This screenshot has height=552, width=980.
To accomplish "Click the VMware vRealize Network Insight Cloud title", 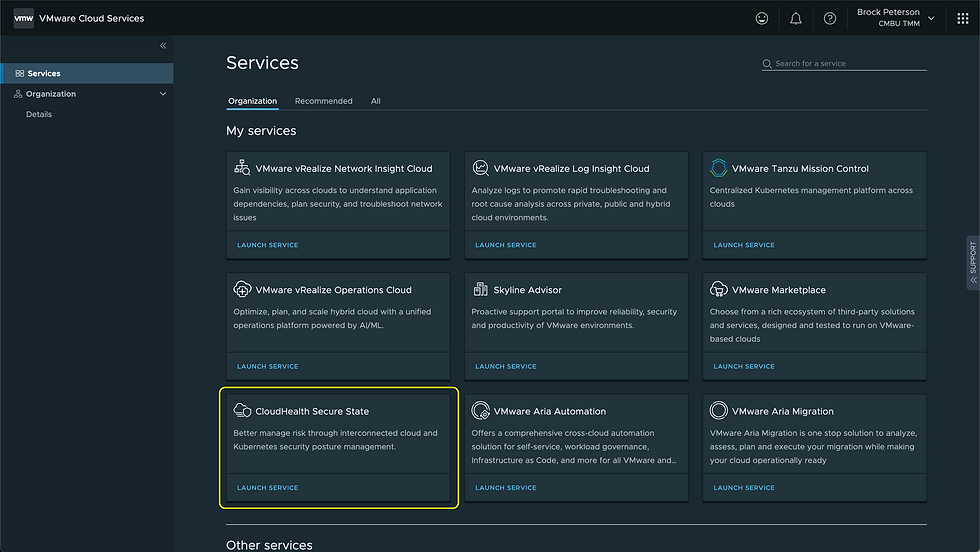I will point(344,169).
